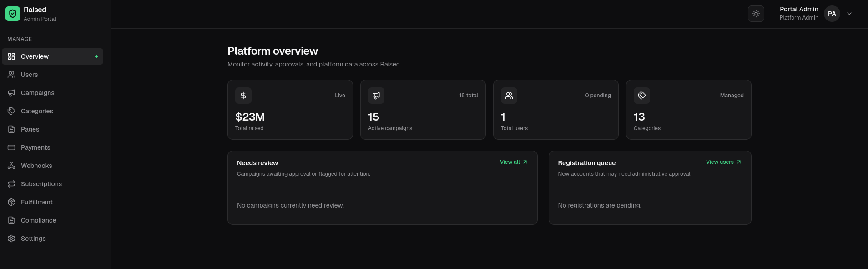Click the Campaigns megaphone icon in sidebar
This screenshot has height=269, width=868.
[11, 93]
